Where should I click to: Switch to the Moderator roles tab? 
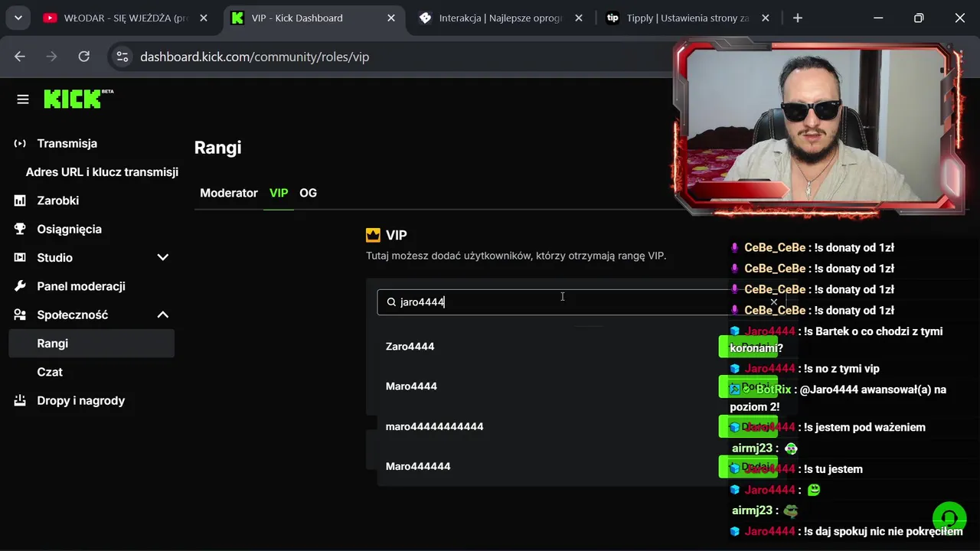tap(229, 193)
